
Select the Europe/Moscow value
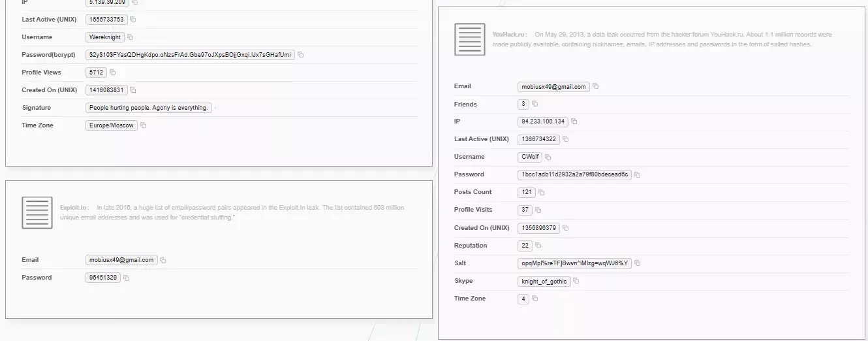pos(112,125)
